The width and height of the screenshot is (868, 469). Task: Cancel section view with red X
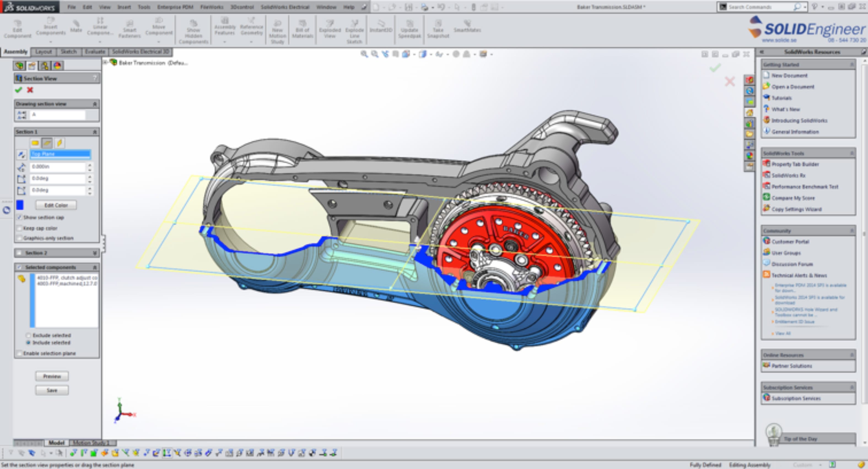[x=30, y=90]
